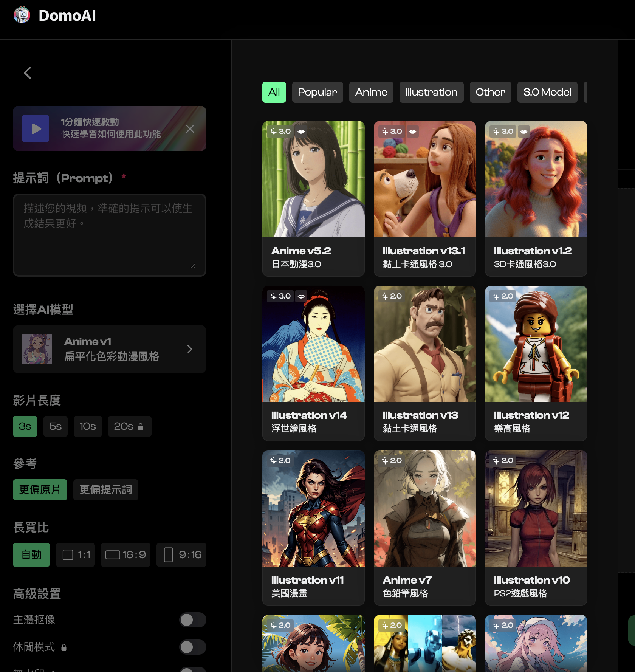Open the Anime v1 model selector arrow
The height and width of the screenshot is (672, 635).
(x=190, y=349)
